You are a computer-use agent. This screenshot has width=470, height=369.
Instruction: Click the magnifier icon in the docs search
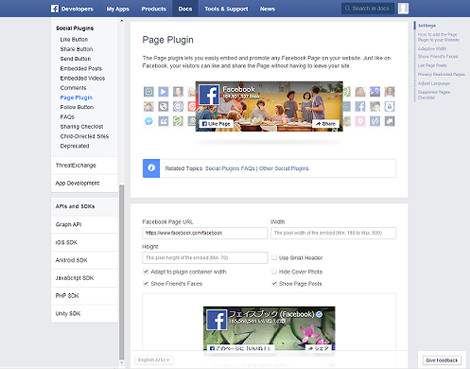coord(347,9)
